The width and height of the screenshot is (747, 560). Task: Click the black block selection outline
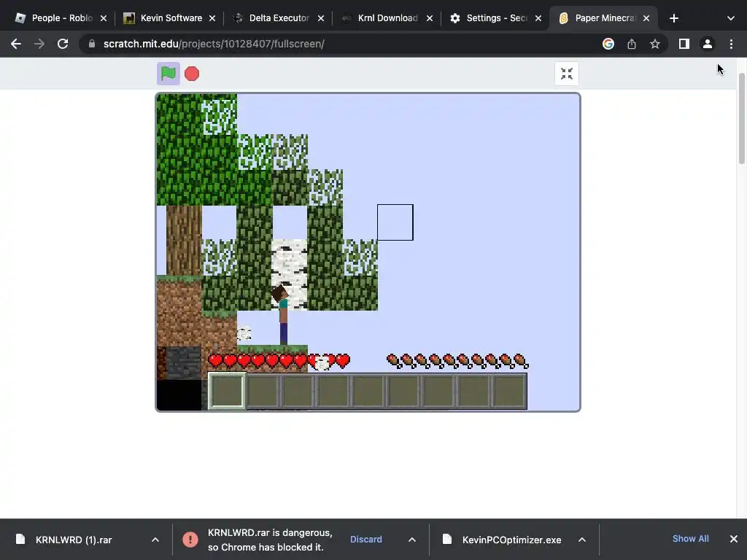[395, 222]
